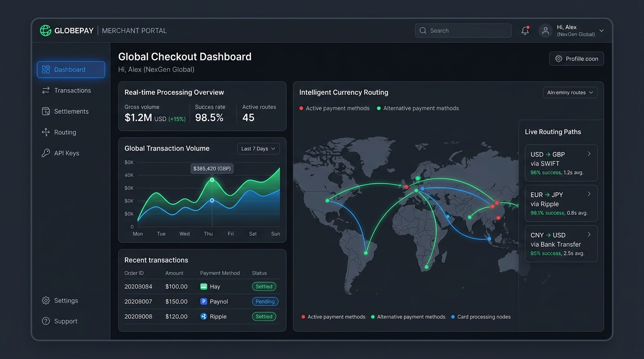Click the Dashboard grid icon in sidebar
The height and width of the screenshot is (359, 644).
click(46, 70)
